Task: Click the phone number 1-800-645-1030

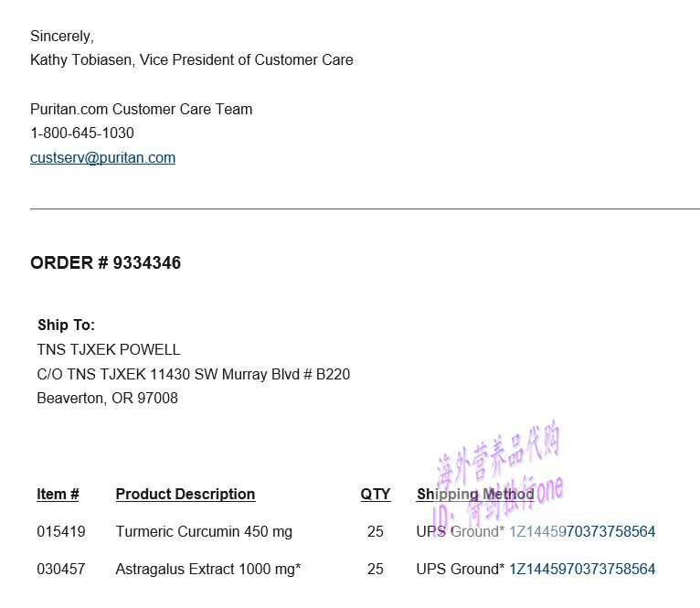Action: pyautogui.click(x=82, y=133)
